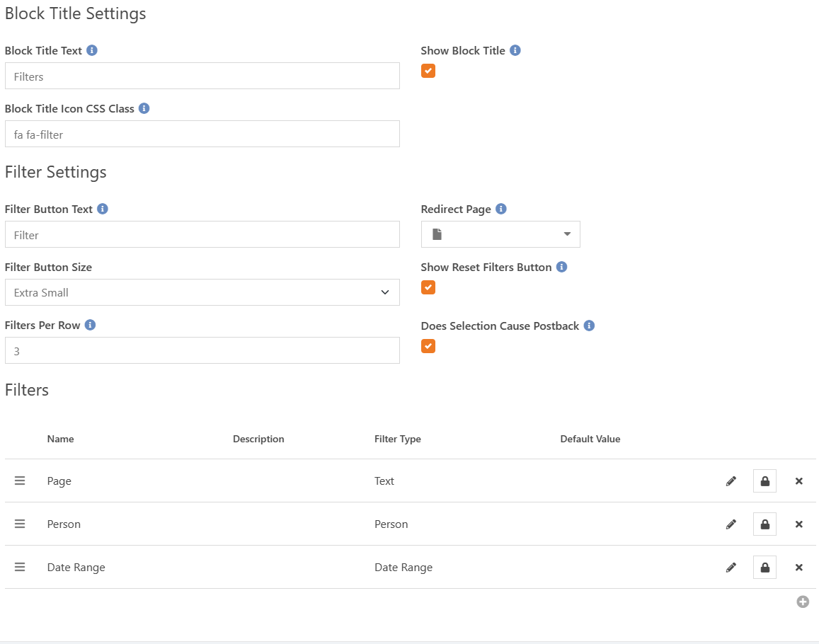The image size is (819, 644).
Task: Click info icon beside Show Block Title
Action: coord(515,51)
